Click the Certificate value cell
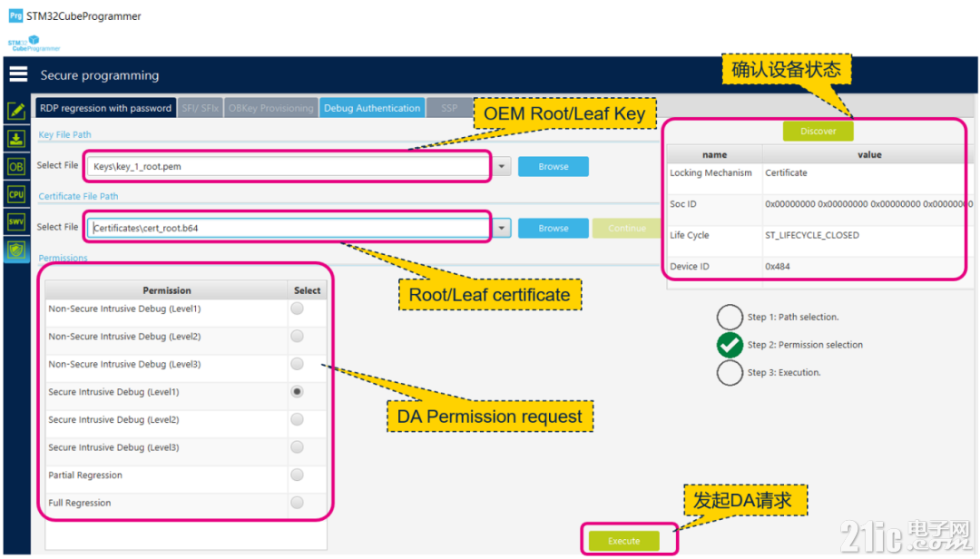Viewport: 980px width, 559px height. point(786,172)
